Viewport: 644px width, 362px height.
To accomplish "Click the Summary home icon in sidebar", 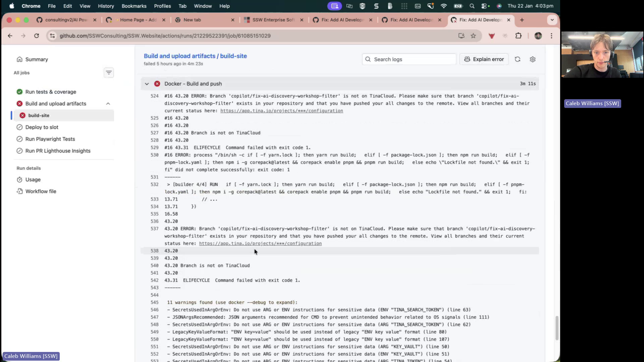I will [x=20, y=59].
